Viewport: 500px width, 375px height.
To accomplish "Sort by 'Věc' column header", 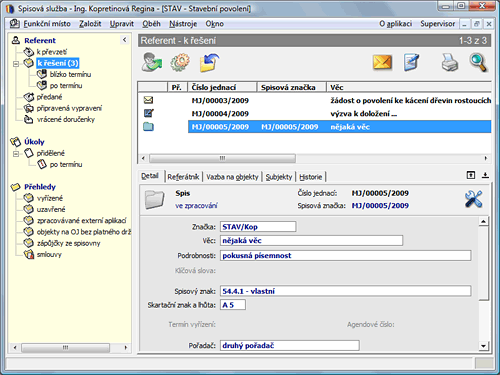I will [409, 87].
